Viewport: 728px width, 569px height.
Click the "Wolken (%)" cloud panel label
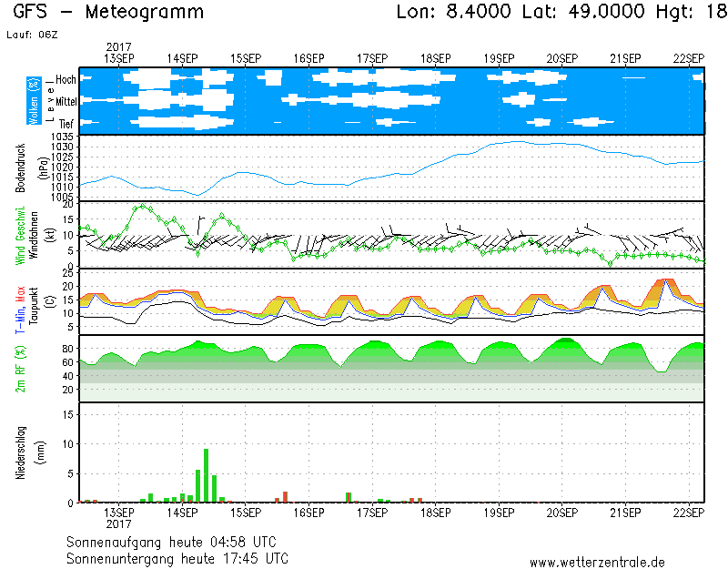coord(34,101)
